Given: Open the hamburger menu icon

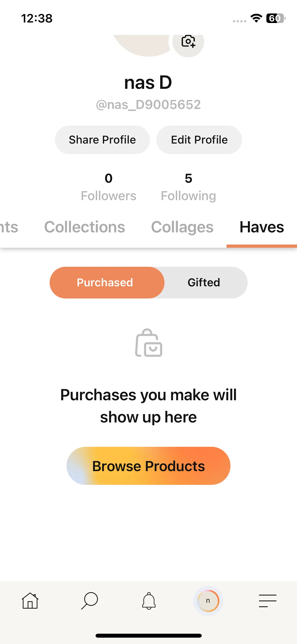Looking at the screenshot, I should (x=267, y=601).
